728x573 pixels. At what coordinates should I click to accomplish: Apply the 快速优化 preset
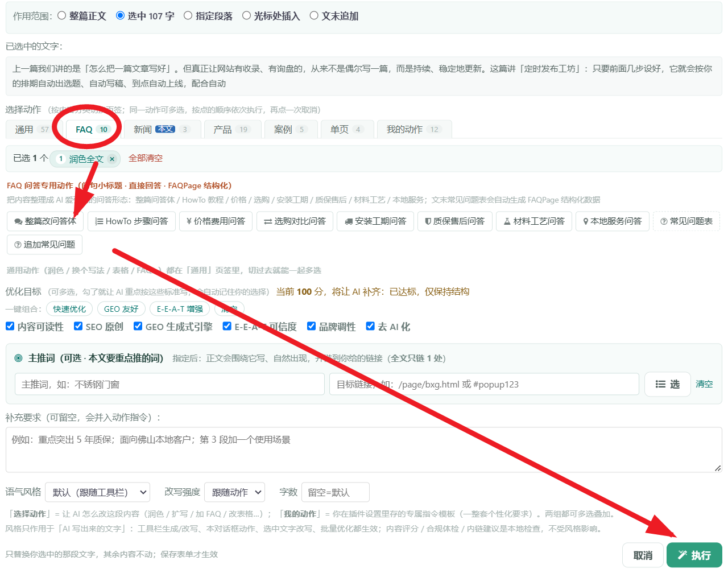(69, 309)
